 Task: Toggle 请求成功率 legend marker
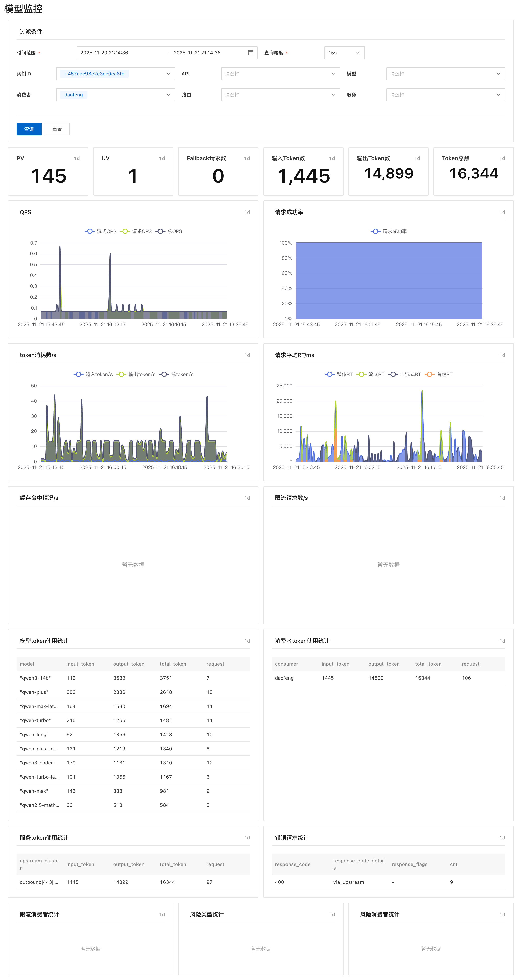pyautogui.click(x=375, y=231)
